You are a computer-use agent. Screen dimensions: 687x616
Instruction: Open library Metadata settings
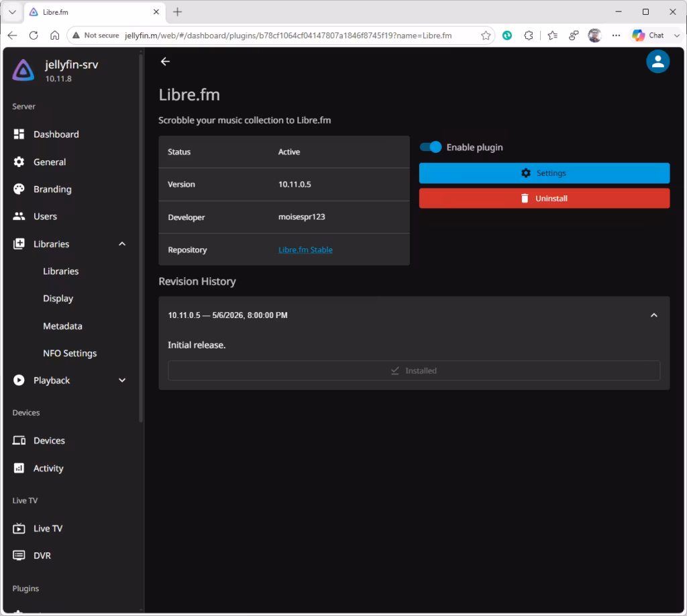[x=62, y=326]
